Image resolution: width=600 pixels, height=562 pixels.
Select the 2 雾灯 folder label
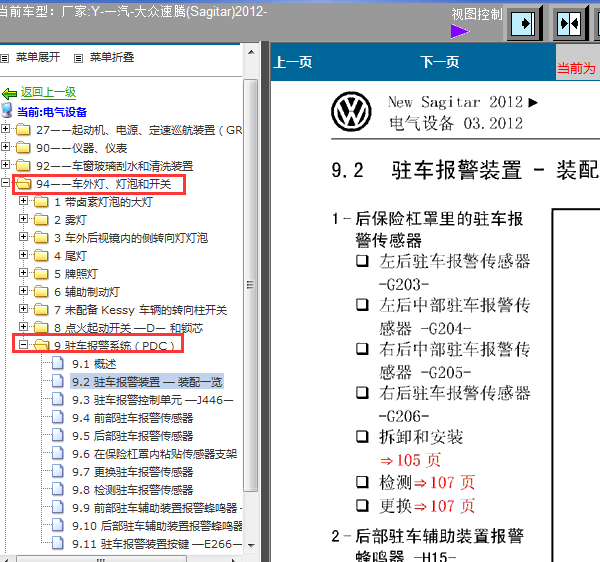coord(70,220)
